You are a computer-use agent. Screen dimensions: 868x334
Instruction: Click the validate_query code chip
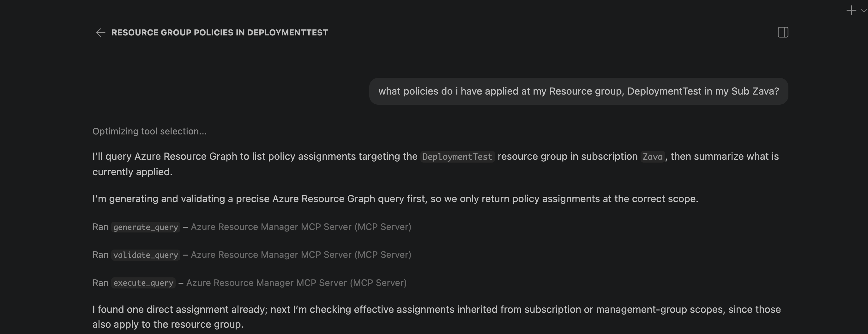pyautogui.click(x=146, y=255)
